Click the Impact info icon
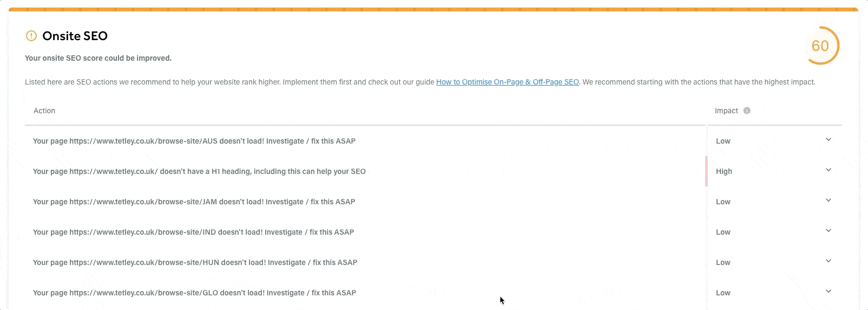Screen dimensions: 868x310 tap(747, 111)
